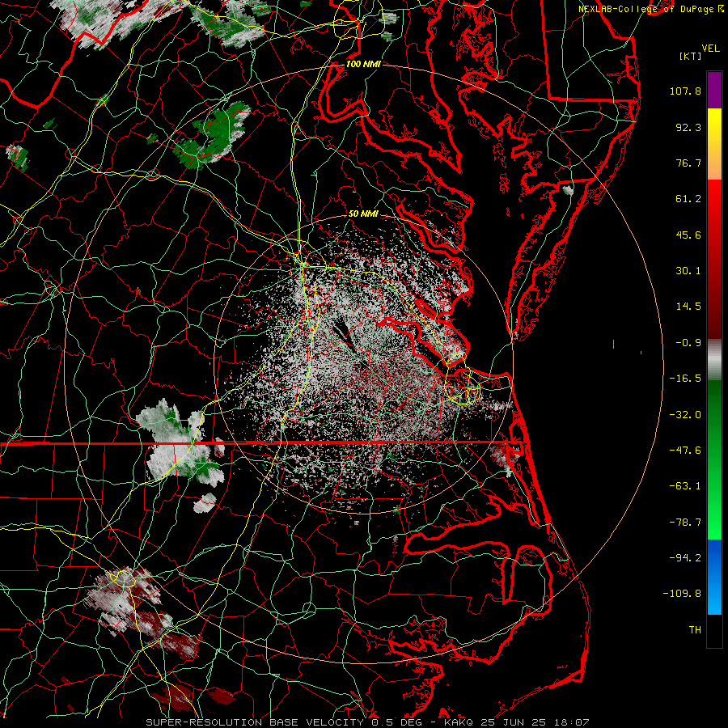Click the 76.7 velocity scale value
Viewport: 728px width, 728px height.
[688, 163]
